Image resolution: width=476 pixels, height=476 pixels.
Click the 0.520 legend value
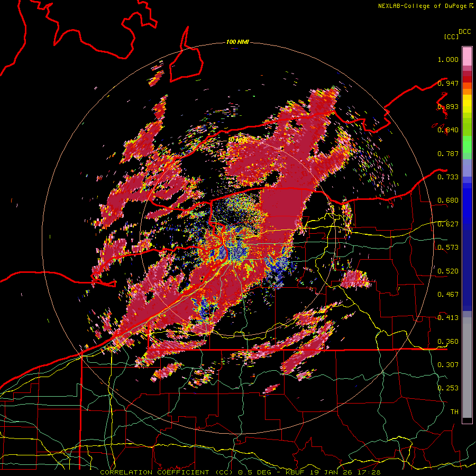pos(448,271)
